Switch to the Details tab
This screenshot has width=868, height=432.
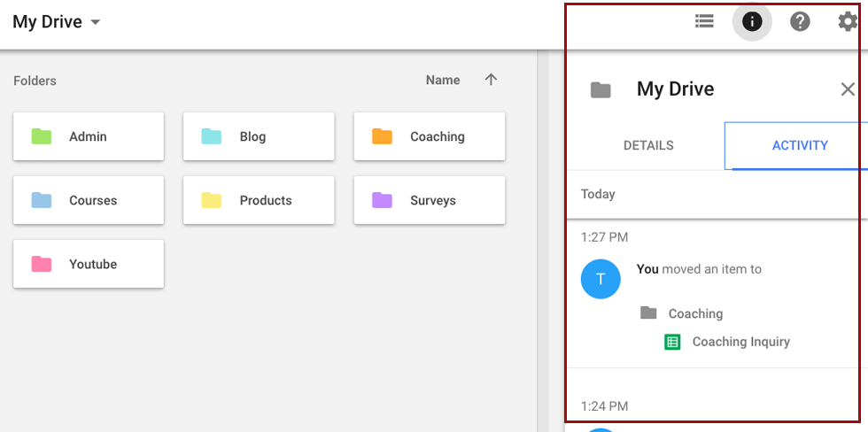pyautogui.click(x=648, y=145)
